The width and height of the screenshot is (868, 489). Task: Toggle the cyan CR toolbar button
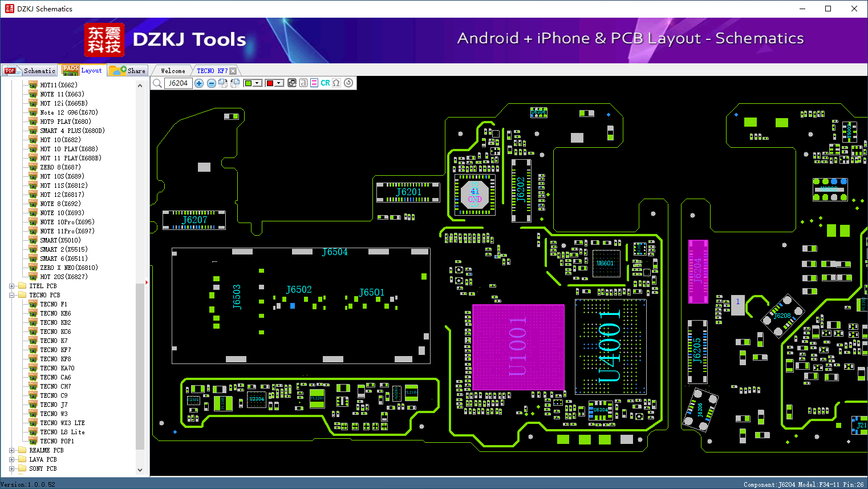pyautogui.click(x=325, y=83)
